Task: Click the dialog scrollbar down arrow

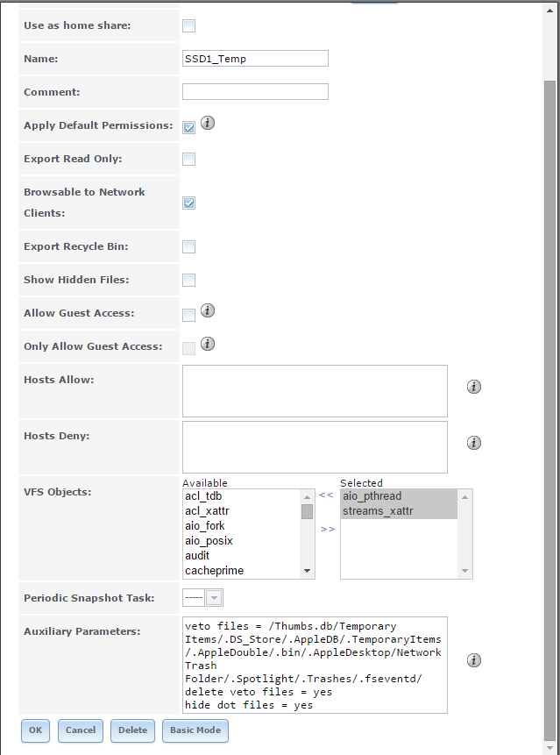Action: pos(549,748)
